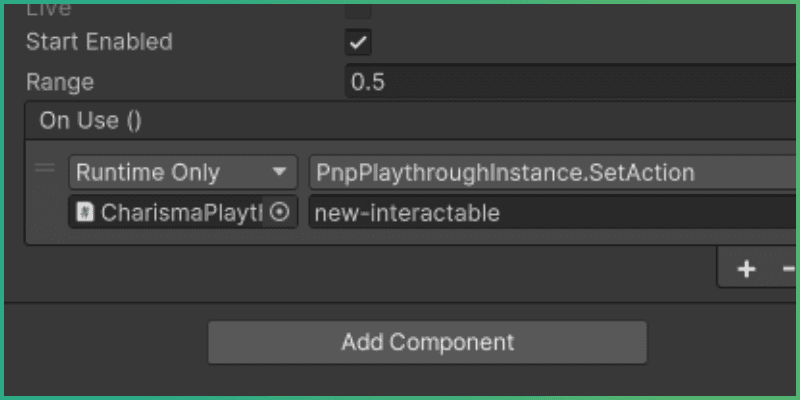The height and width of the screenshot is (400, 800).
Task: Click the Start Enabled property label
Action: point(99,42)
